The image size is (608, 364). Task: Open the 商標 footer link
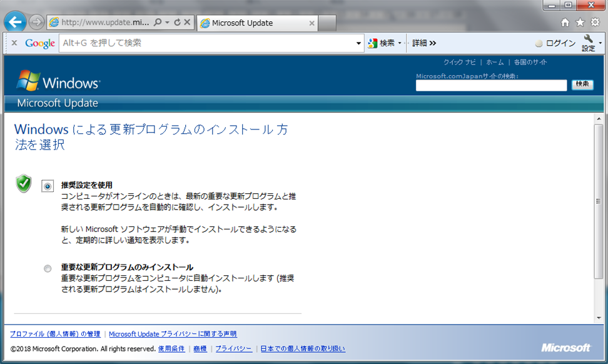coord(200,348)
